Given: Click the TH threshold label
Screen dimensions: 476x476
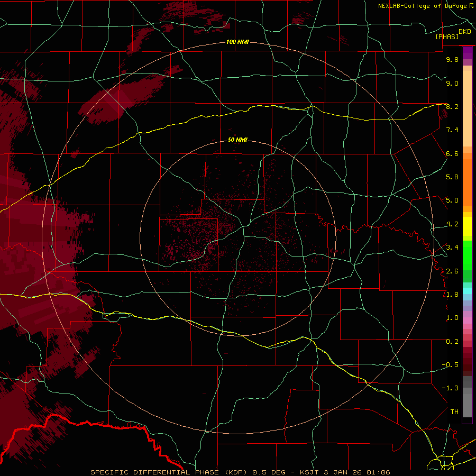Looking at the screenshot, I should (454, 412).
